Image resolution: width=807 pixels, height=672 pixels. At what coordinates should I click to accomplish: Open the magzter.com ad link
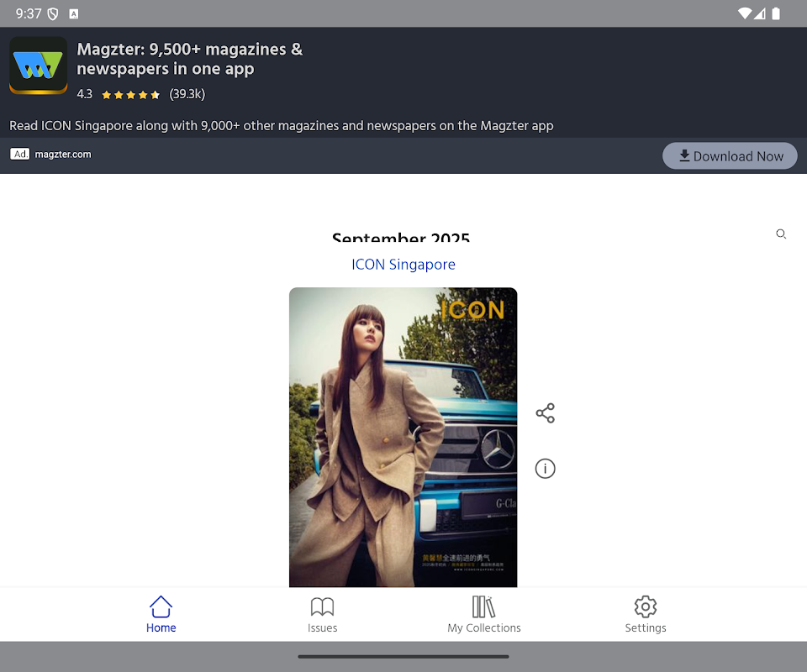[x=63, y=155]
